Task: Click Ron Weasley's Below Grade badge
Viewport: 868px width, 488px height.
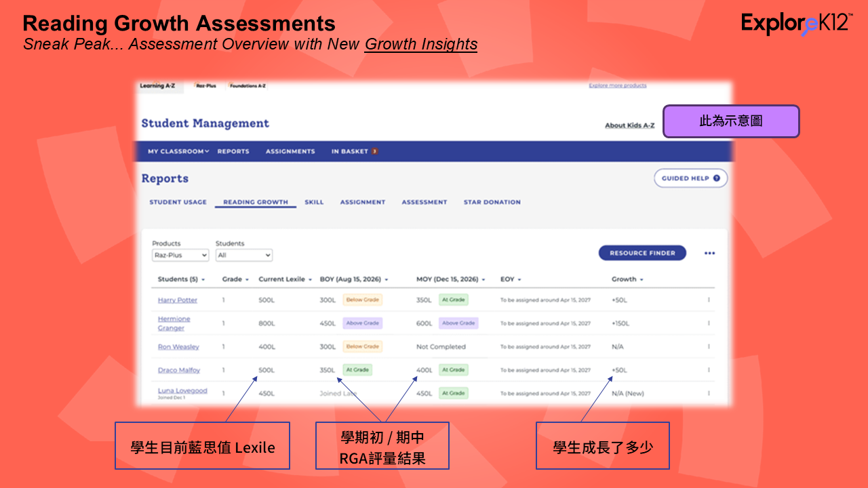Action: [x=363, y=346]
